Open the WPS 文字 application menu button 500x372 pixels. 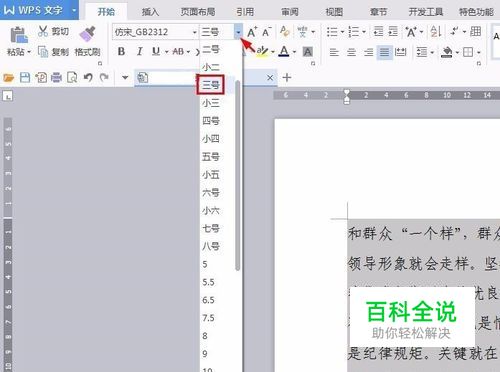point(39,10)
